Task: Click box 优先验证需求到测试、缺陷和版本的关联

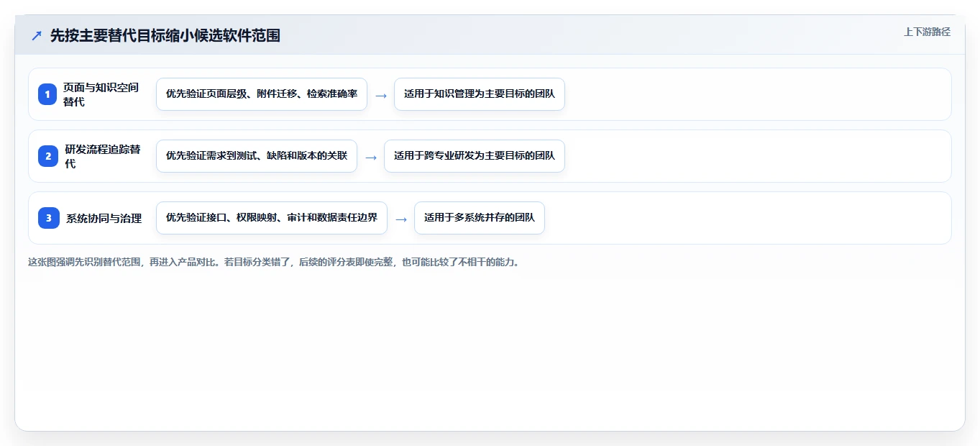Action: pos(257,156)
